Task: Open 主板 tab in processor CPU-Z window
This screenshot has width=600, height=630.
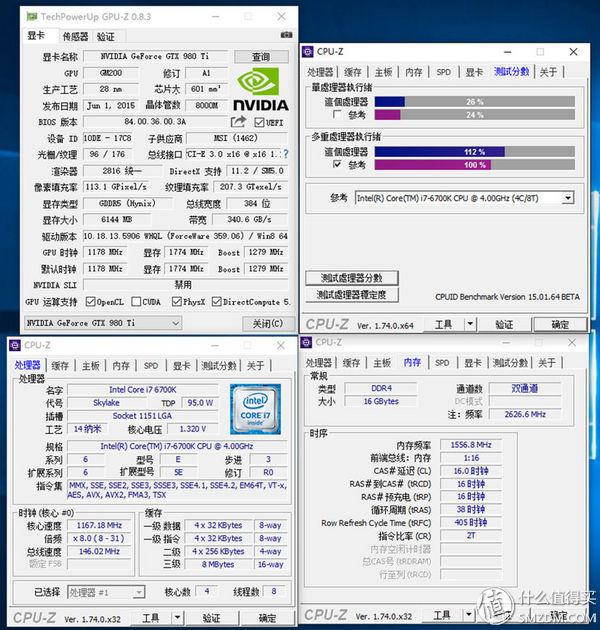Action: coord(91,366)
